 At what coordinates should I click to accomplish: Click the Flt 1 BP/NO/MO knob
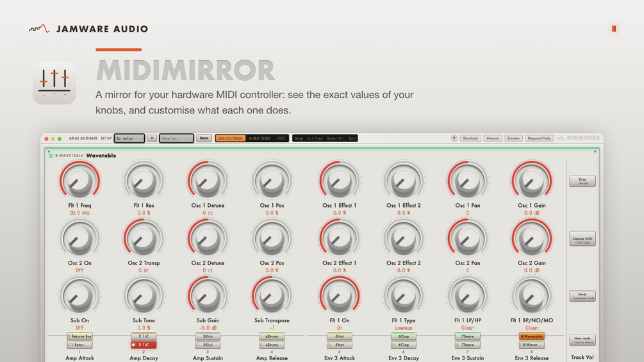(x=531, y=296)
